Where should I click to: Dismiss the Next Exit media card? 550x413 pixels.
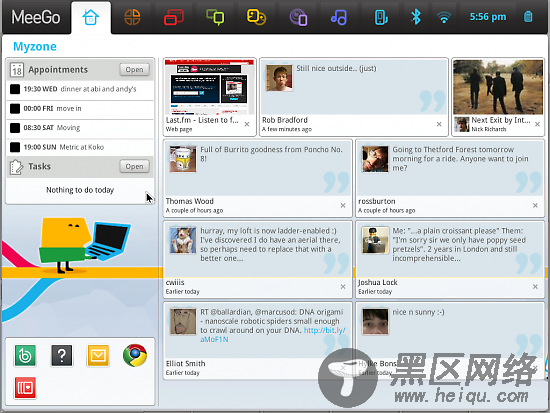537,124
